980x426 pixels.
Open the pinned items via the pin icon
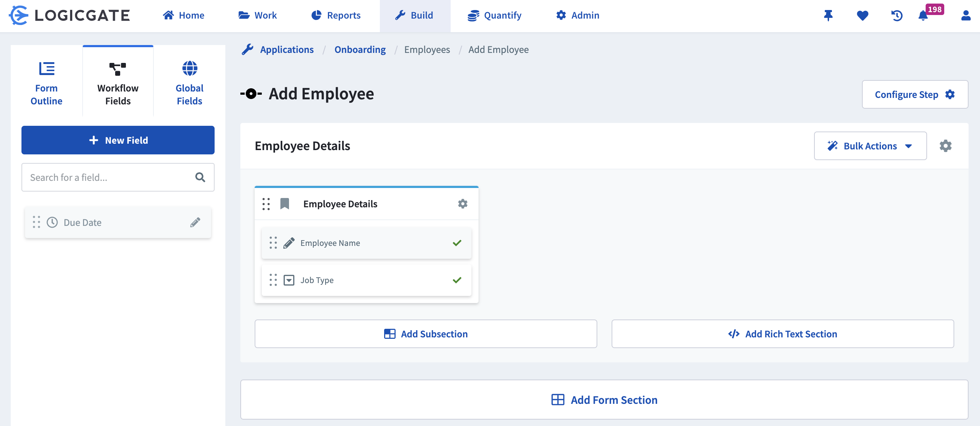(828, 16)
